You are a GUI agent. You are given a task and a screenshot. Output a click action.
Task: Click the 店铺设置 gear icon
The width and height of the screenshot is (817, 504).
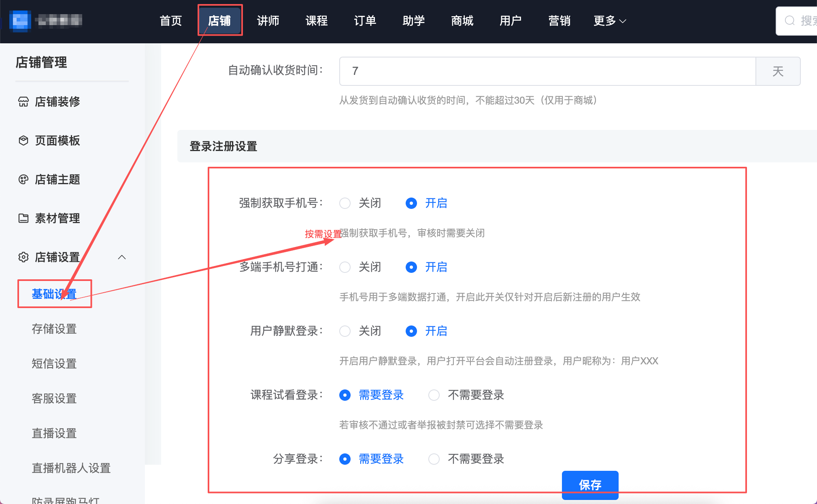click(23, 257)
